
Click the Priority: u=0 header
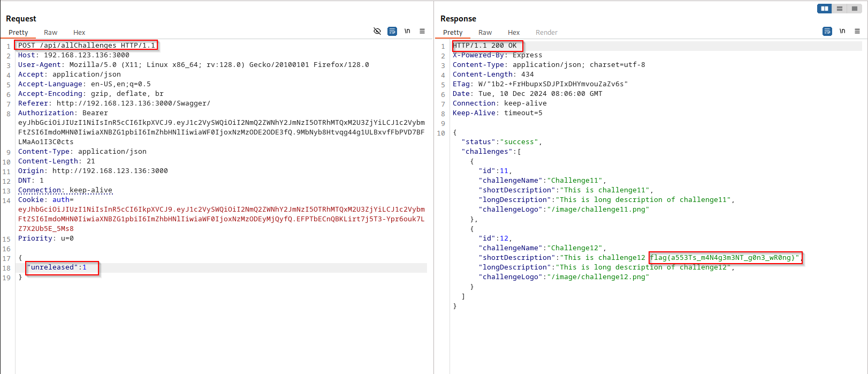46,238
